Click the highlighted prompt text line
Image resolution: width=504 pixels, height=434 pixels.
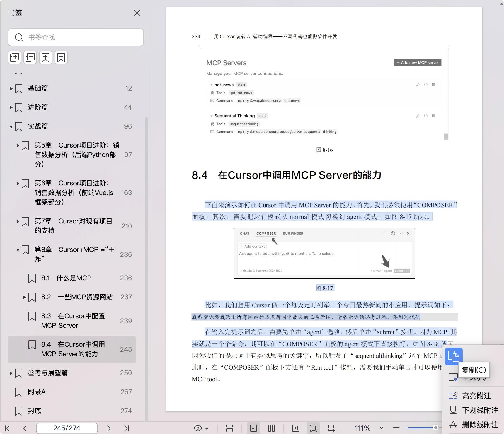pos(306,317)
